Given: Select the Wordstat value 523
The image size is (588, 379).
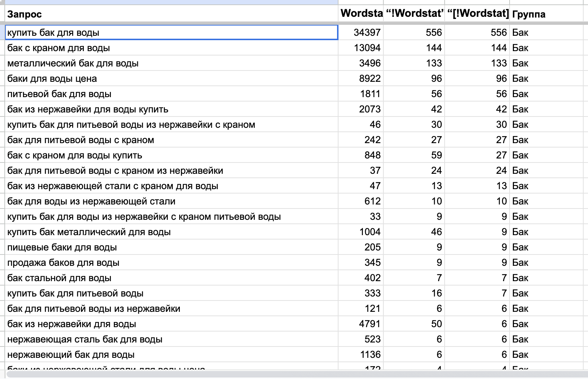Looking at the screenshot, I should pyautogui.click(x=361, y=339).
